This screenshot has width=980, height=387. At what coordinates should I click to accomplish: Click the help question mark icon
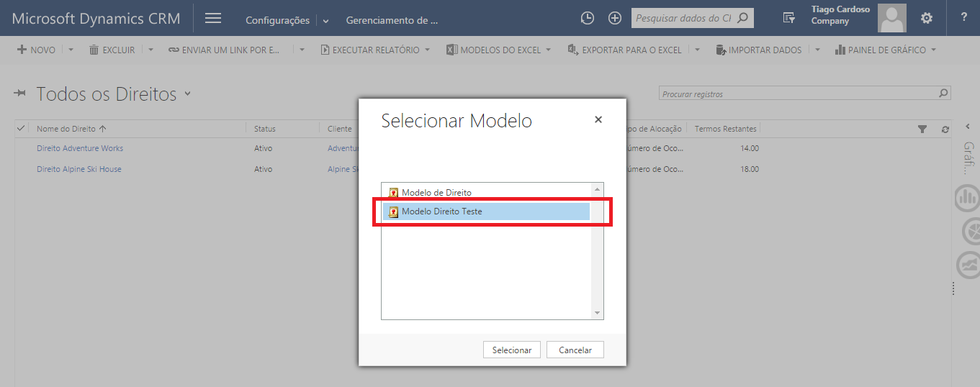[x=964, y=19]
